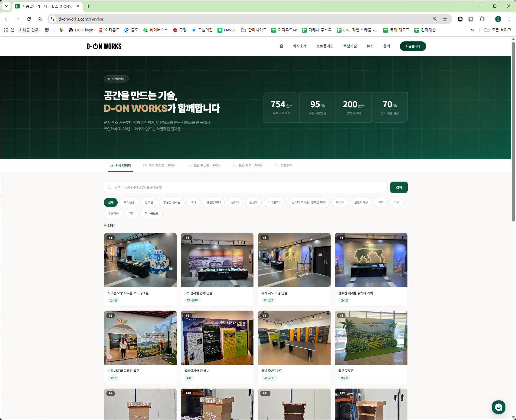Click the green 검색 button

[x=399, y=187]
